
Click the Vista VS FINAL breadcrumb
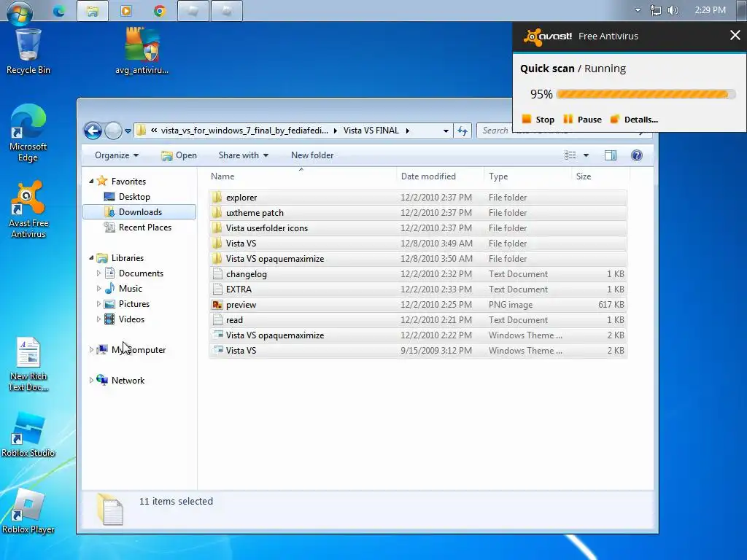coord(371,131)
